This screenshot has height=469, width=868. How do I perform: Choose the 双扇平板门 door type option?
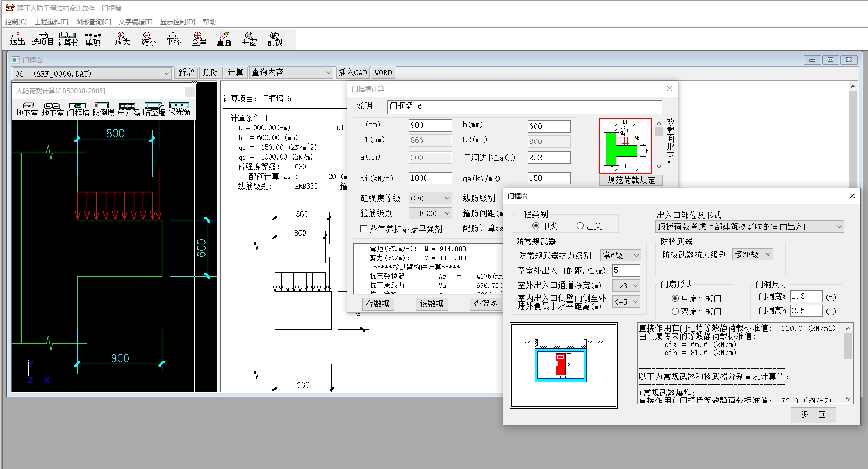(675, 312)
